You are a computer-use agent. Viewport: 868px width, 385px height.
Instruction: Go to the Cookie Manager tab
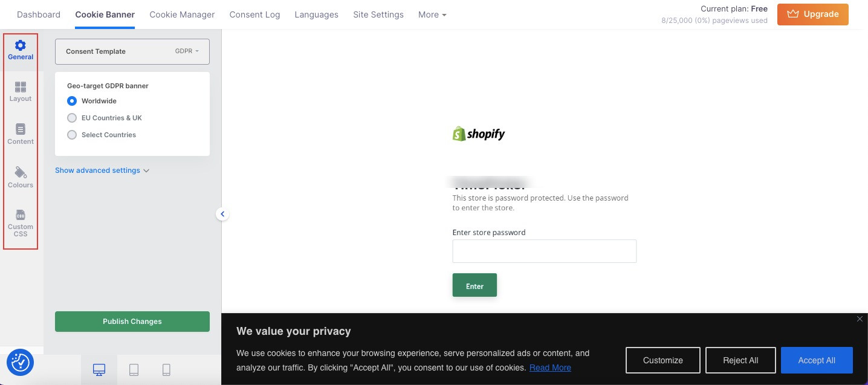pyautogui.click(x=182, y=15)
